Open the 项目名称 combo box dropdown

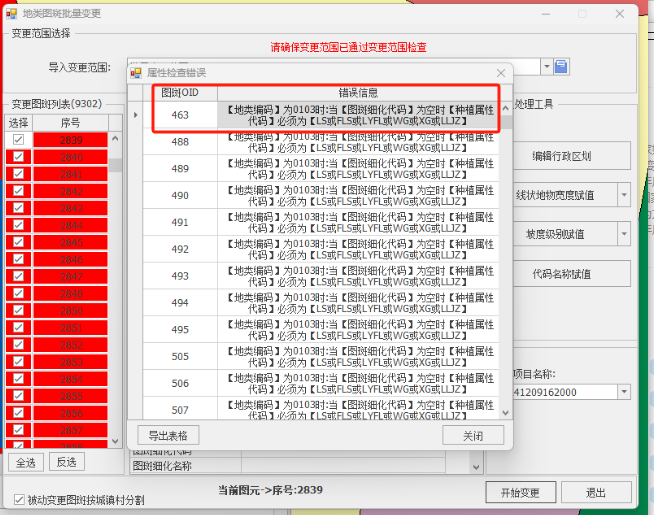coord(624,393)
